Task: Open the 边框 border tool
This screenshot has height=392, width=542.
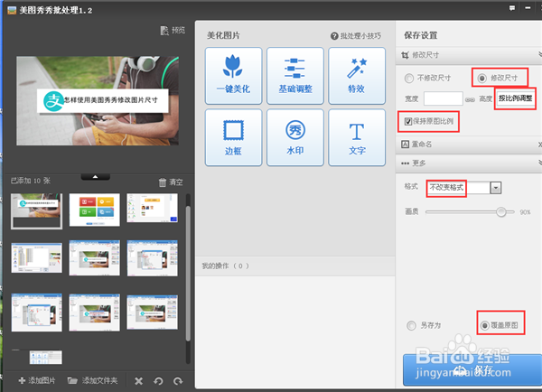Action: coord(233,137)
